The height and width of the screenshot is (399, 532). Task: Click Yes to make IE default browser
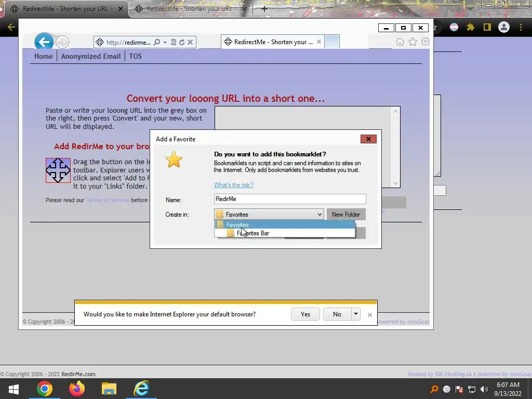[305, 314]
